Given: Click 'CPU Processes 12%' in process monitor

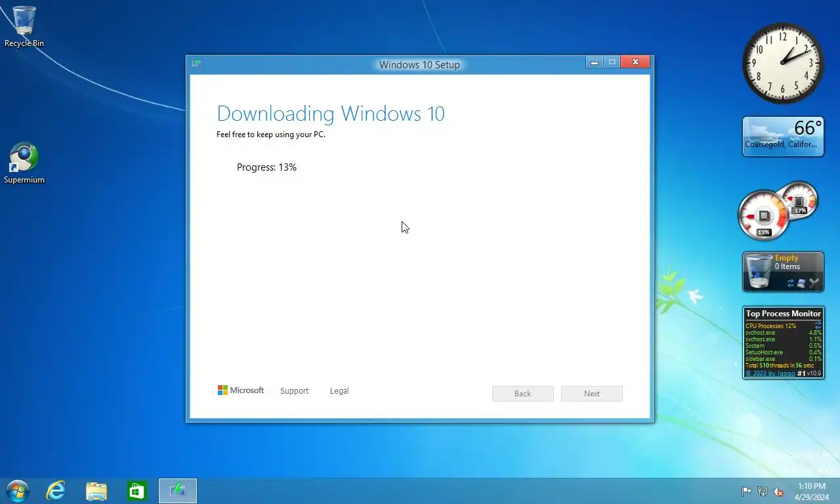Looking at the screenshot, I should click(x=770, y=326).
